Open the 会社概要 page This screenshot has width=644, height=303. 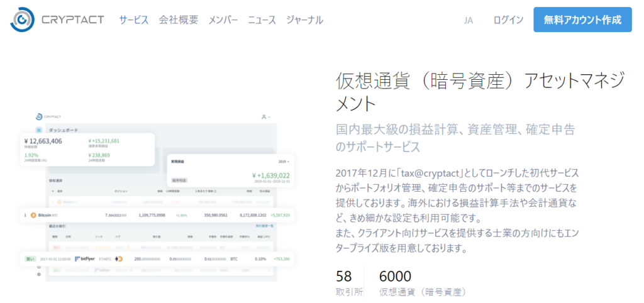click(179, 19)
